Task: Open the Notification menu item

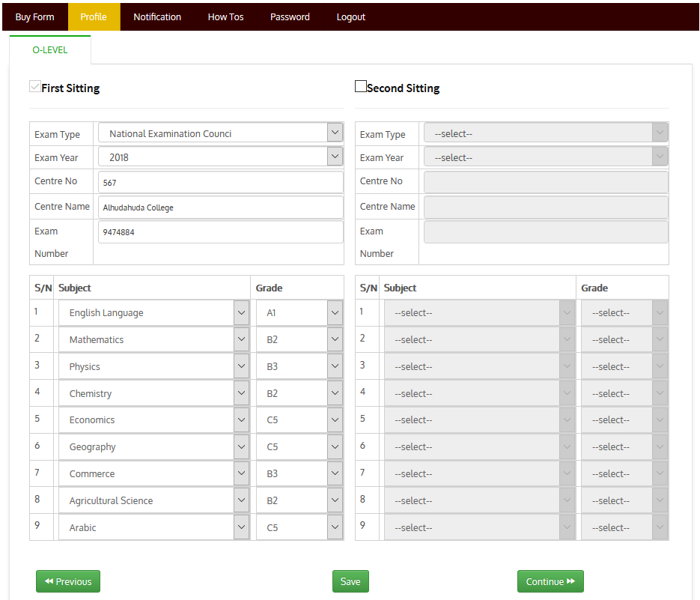Action: (157, 17)
